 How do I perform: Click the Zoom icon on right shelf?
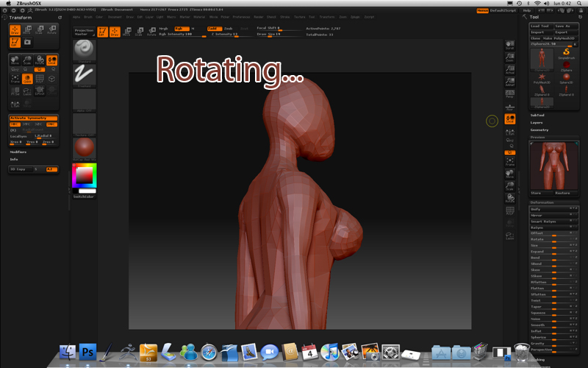coord(509,57)
